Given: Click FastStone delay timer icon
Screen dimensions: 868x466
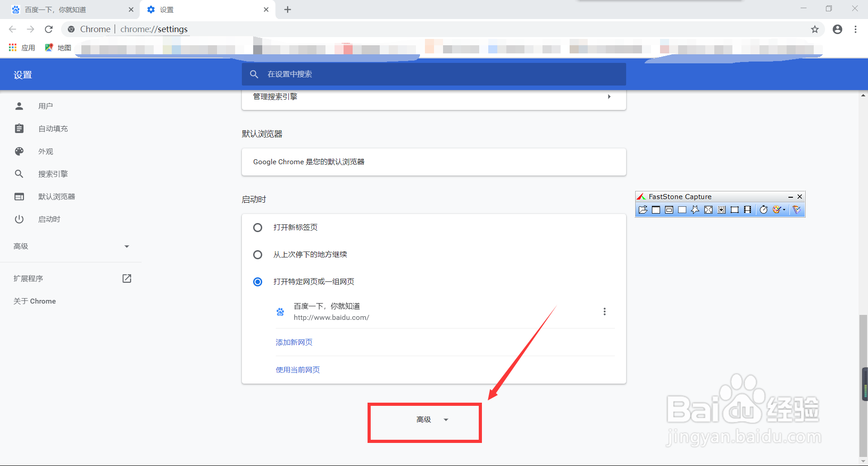Looking at the screenshot, I should 764,209.
